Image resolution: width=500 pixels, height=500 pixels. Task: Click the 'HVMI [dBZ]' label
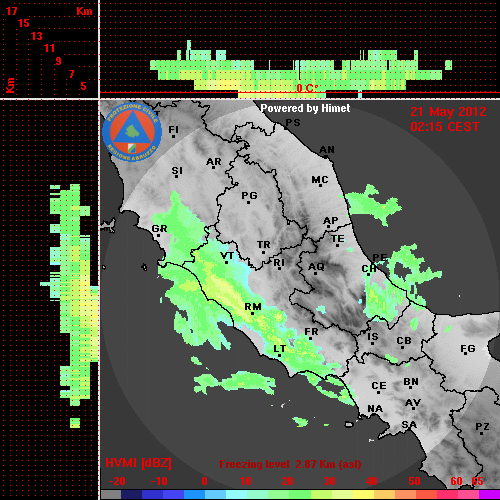coord(138,463)
